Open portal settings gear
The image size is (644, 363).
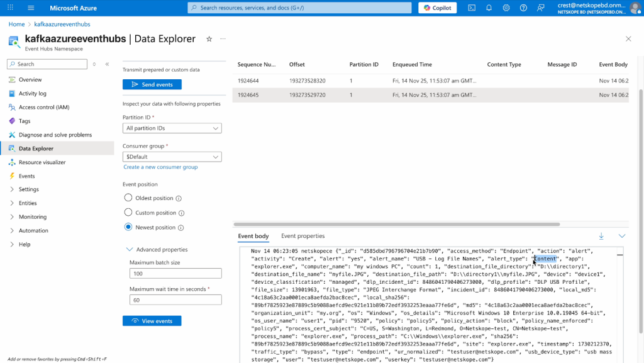pos(506,8)
